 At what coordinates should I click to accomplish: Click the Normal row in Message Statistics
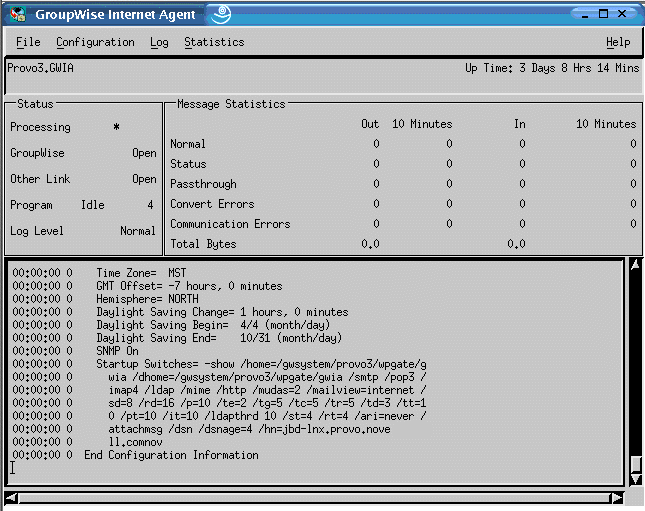[188, 144]
